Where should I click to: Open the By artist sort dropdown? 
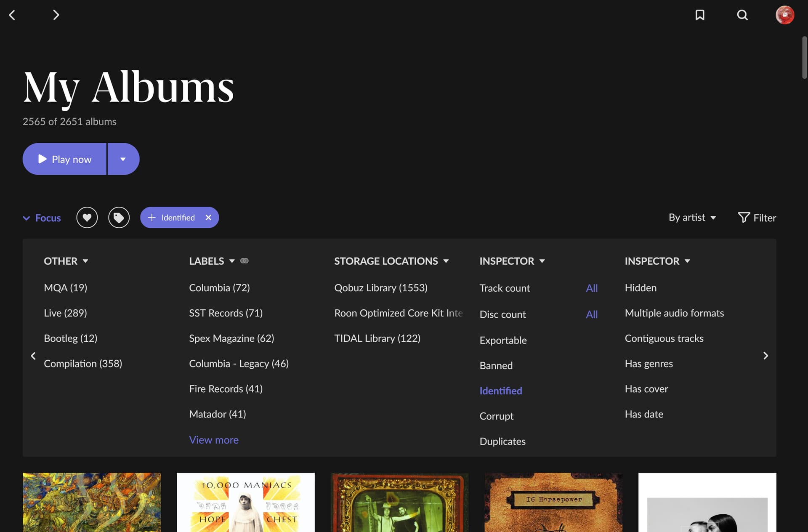[692, 218]
